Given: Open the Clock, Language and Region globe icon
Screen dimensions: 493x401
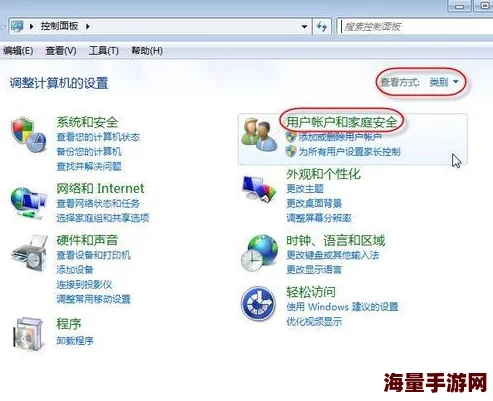Looking at the screenshot, I should tap(259, 253).
